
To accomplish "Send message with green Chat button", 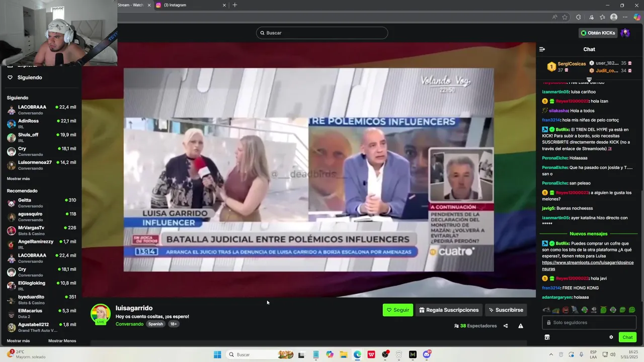I will [x=627, y=337].
